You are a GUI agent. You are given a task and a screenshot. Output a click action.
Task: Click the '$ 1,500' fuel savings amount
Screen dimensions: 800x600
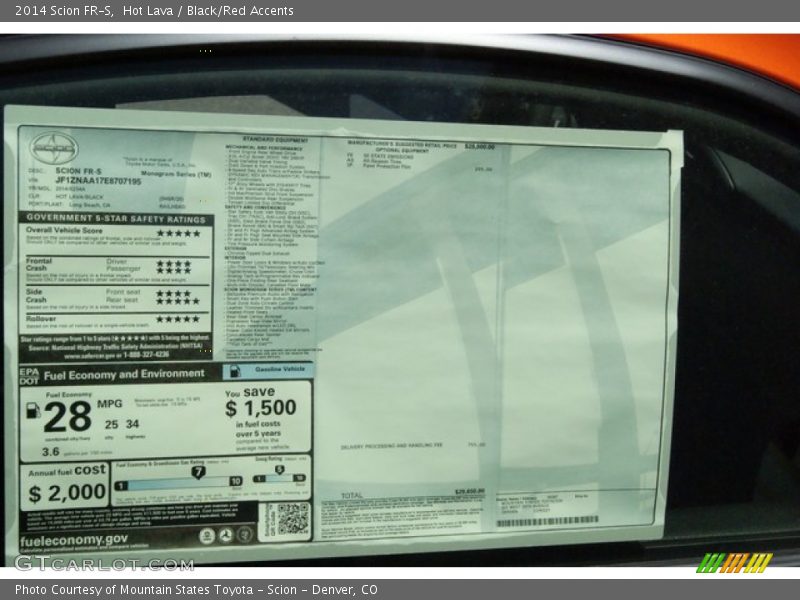click(261, 408)
